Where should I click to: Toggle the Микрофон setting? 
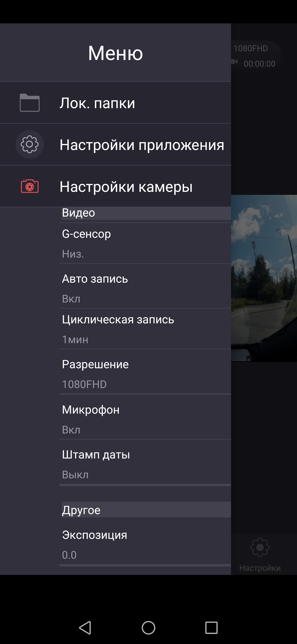click(x=145, y=417)
